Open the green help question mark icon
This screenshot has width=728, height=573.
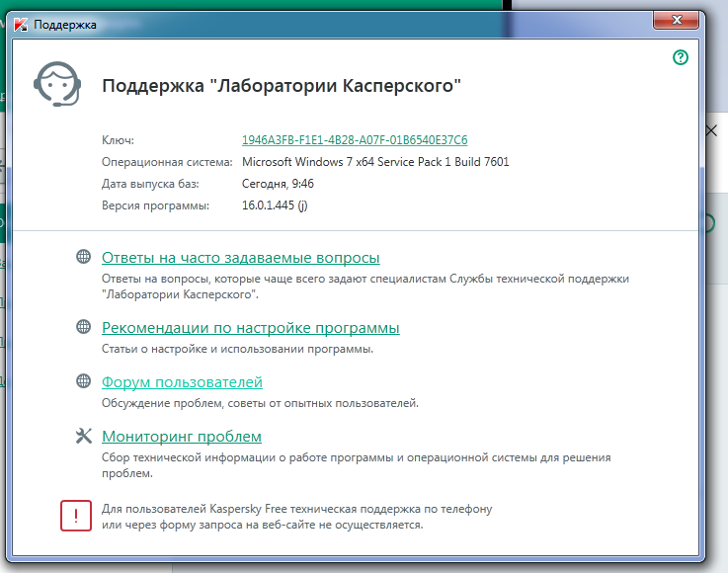click(681, 57)
